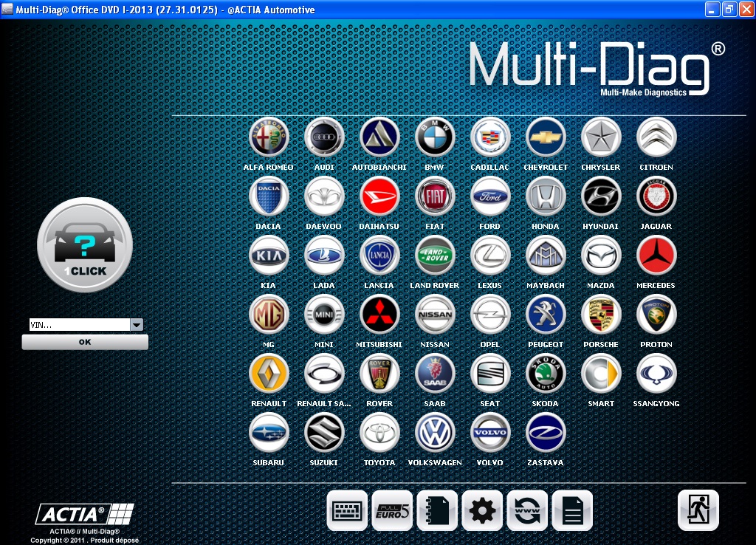Open the virtual keyboard tool
This screenshot has height=545, width=756.
click(x=347, y=510)
